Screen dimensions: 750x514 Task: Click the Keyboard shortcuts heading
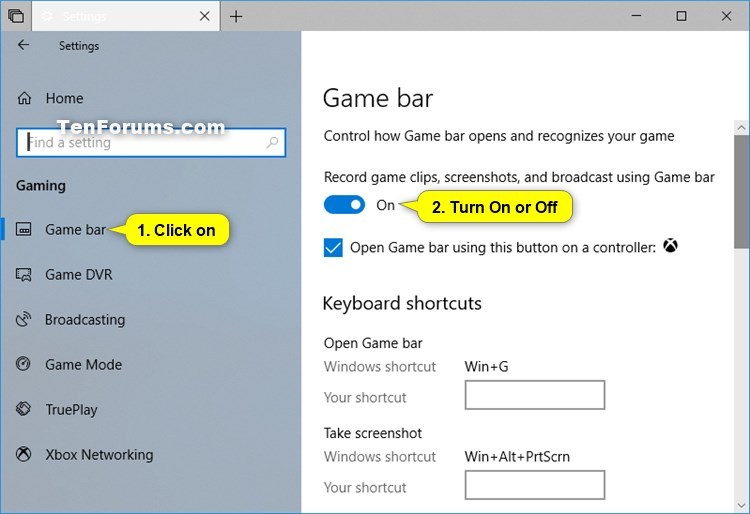pyautogui.click(x=402, y=304)
